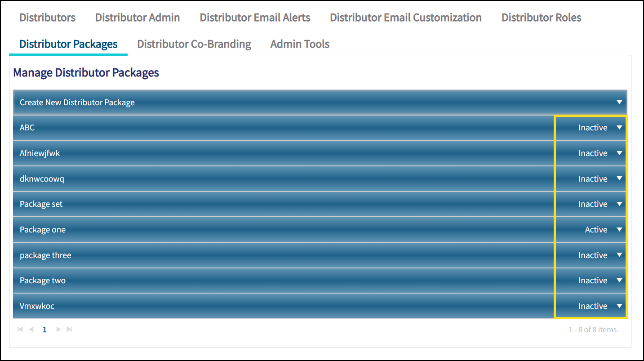Expand the Afniewjfwk package arrow
Screen dimensions: 644x361
point(619,153)
